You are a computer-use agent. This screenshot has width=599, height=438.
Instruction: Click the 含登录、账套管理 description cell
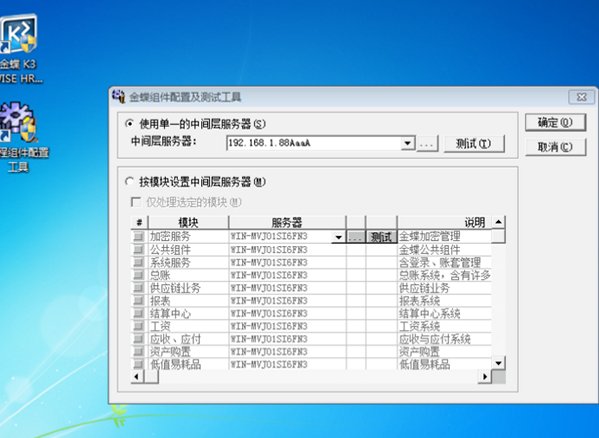tap(444, 263)
